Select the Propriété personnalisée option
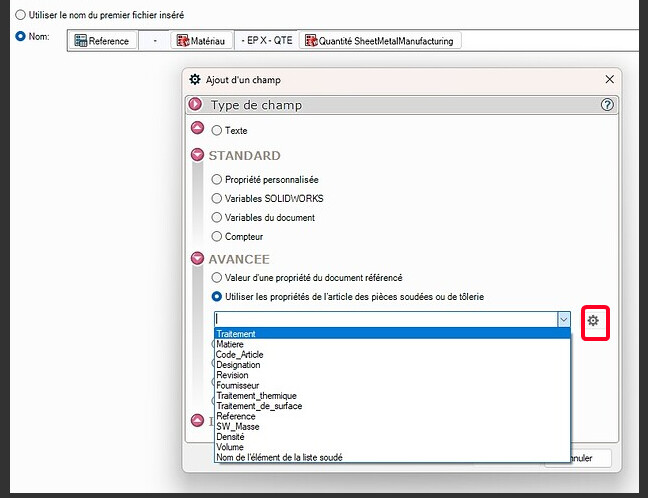 pos(217,179)
